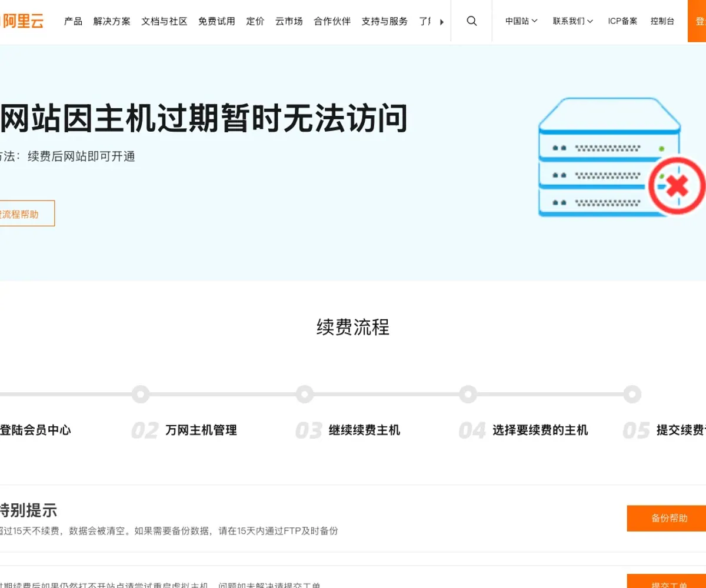This screenshot has width=706, height=588.
Task: Click the 续费流程 heading
Action: pos(353,327)
